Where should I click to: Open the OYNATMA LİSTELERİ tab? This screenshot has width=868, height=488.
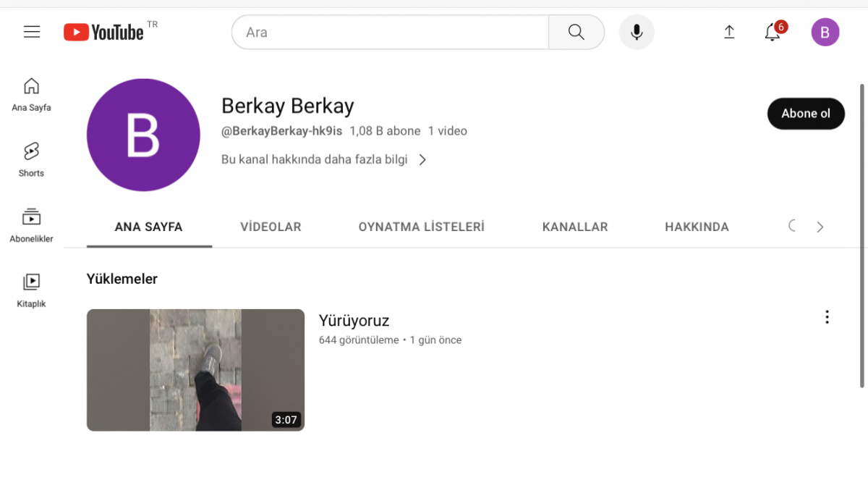(x=422, y=227)
